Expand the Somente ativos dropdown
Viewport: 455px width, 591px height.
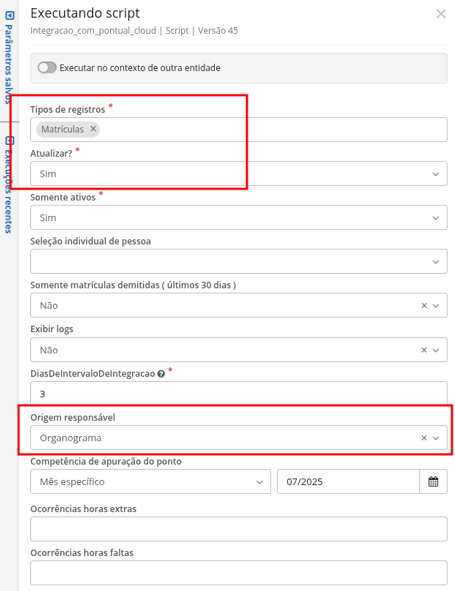[239, 217]
